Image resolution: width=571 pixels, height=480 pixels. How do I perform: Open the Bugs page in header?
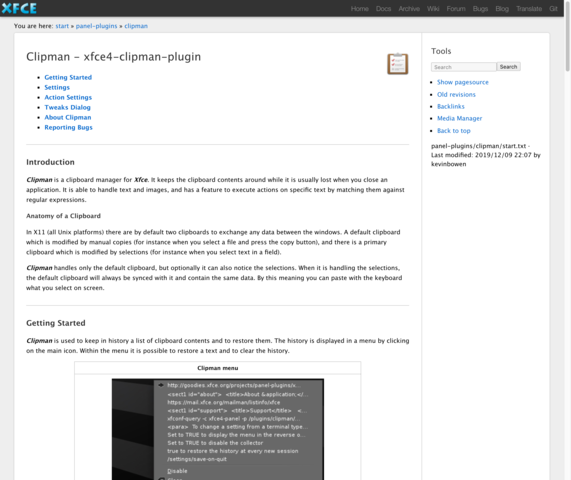pos(480,9)
